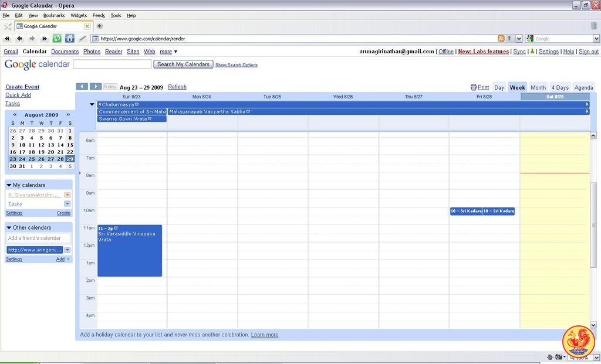Collapse the My calendars section
601x364 pixels.
tap(9, 185)
